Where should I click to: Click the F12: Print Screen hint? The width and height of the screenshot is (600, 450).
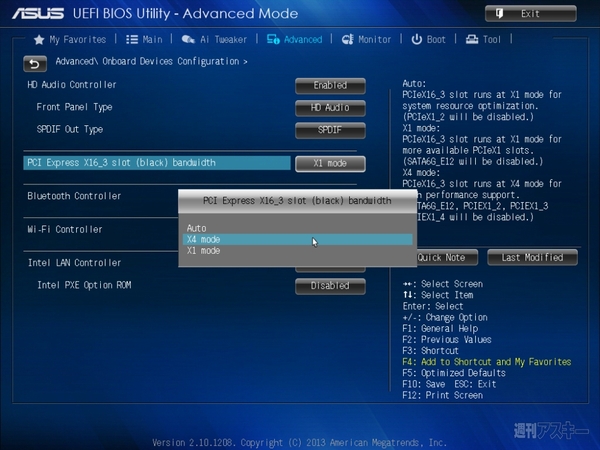pyautogui.click(x=442, y=395)
